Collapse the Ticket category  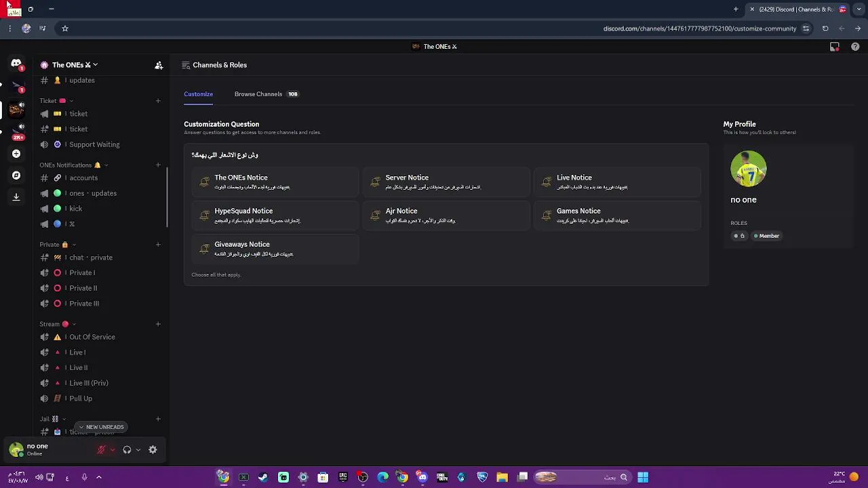[55, 101]
